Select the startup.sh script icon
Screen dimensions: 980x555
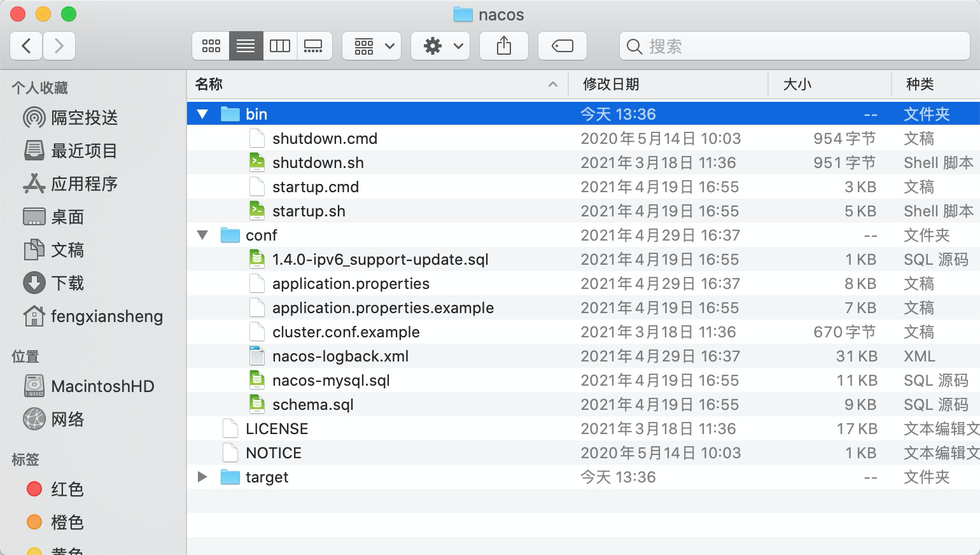(x=256, y=211)
